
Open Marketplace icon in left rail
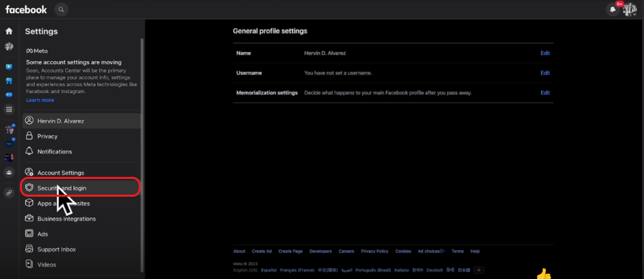point(9,81)
